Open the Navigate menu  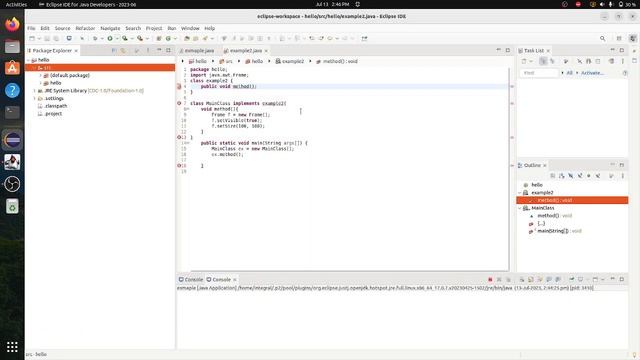point(110,28)
